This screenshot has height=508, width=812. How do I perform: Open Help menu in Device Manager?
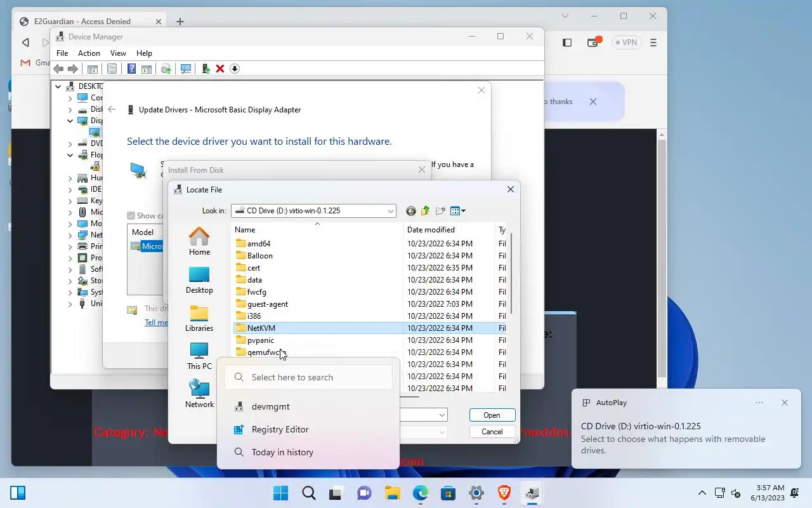144,53
